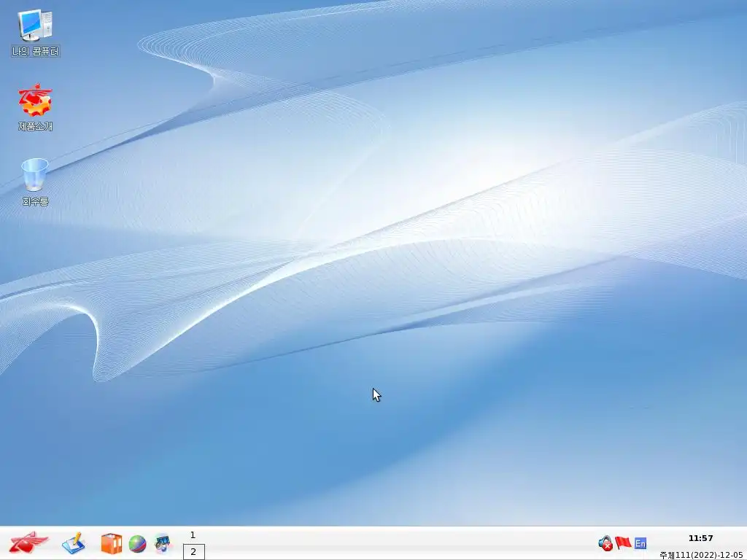The image size is (747, 560).
Task: Launch the globe web browser icon
Action: (x=137, y=544)
